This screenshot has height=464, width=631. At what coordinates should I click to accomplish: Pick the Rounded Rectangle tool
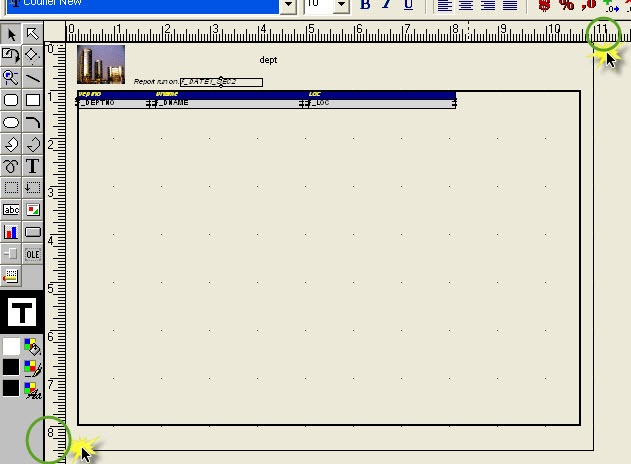click(11, 100)
